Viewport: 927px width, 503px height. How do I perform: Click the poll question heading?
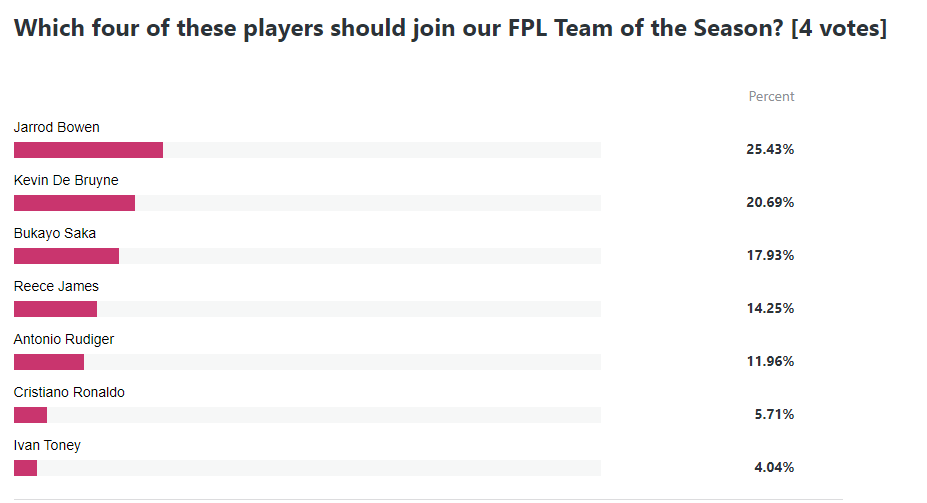[x=450, y=28]
